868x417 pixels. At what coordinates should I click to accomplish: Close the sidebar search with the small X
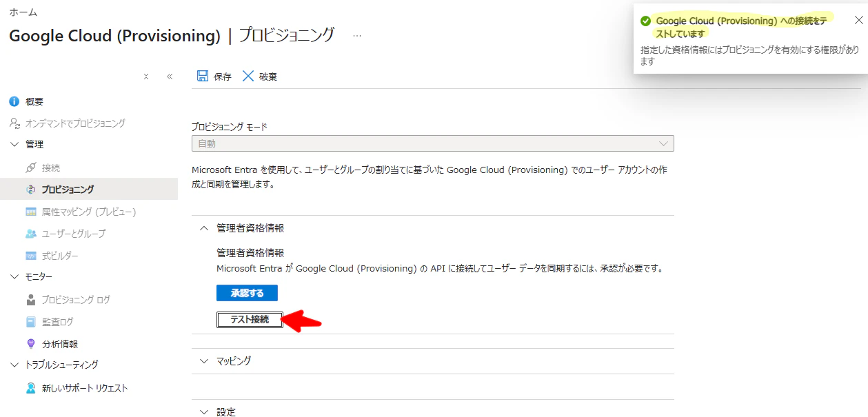[146, 77]
